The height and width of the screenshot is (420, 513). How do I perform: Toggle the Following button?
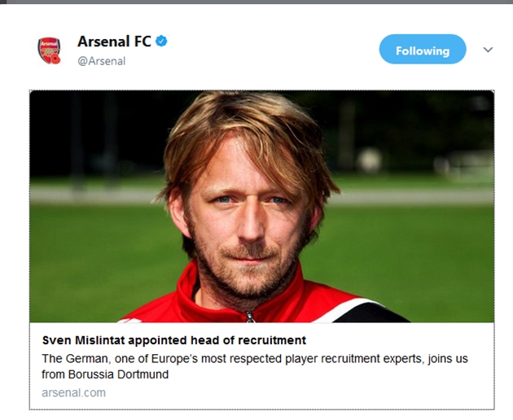pyautogui.click(x=422, y=50)
